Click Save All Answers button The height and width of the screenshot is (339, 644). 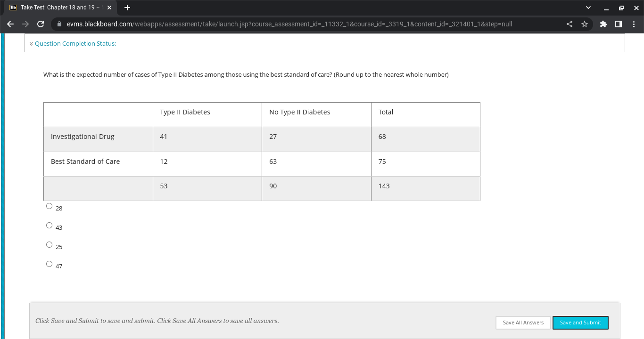point(523,323)
